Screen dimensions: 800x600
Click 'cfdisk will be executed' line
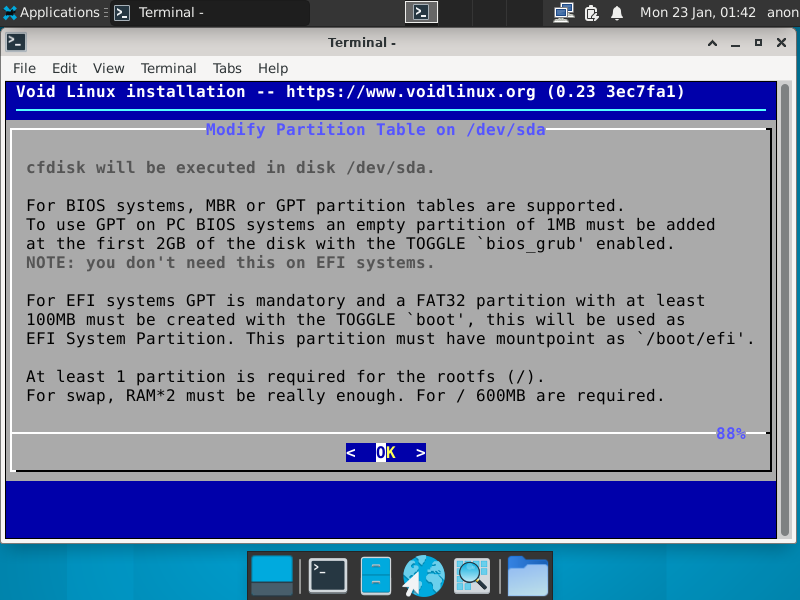pyautogui.click(x=230, y=167)
